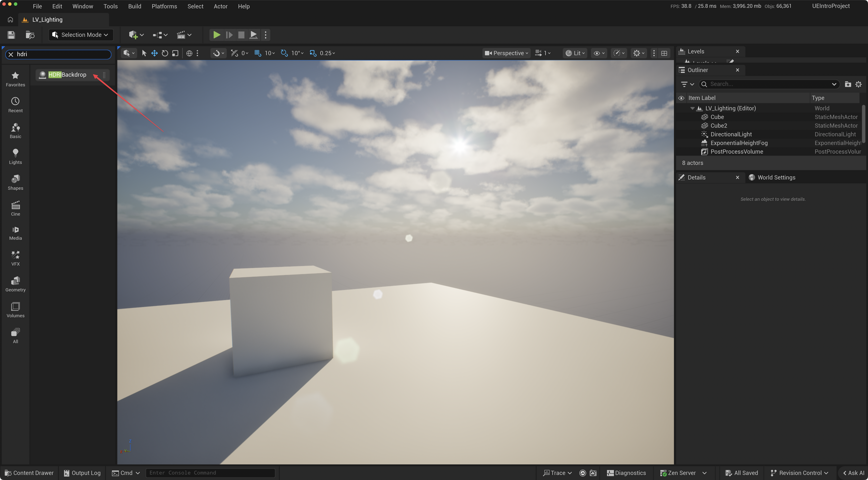Open the File menu
This screenshot has width=868, height=480.
pyautogui.click(x=37, y=6)
